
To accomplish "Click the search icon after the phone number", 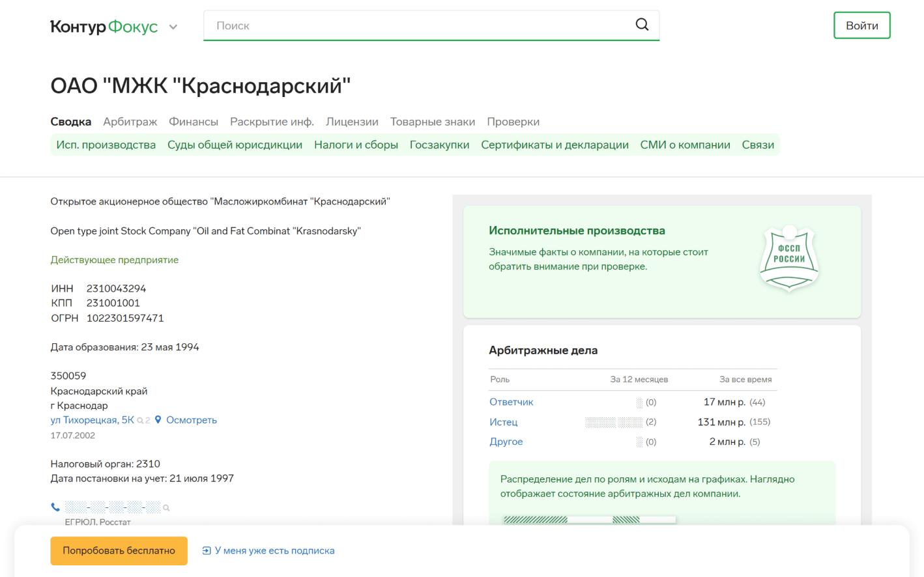I will click(166, 508).
